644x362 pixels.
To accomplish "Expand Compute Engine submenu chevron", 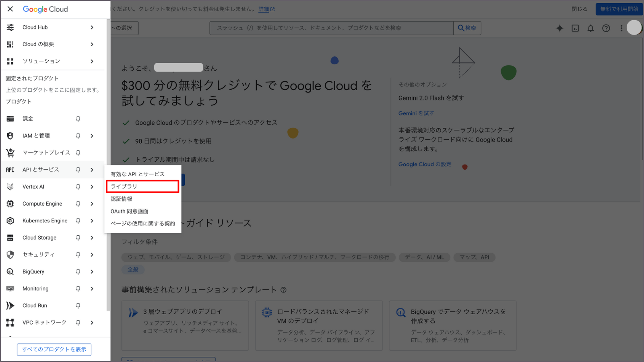I will (92, 204).
